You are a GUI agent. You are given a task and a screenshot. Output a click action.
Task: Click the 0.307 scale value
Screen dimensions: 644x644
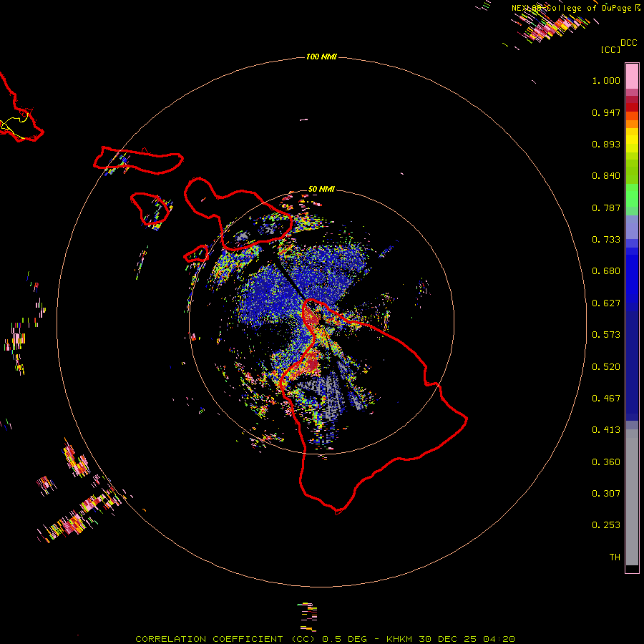coord(606,494)
